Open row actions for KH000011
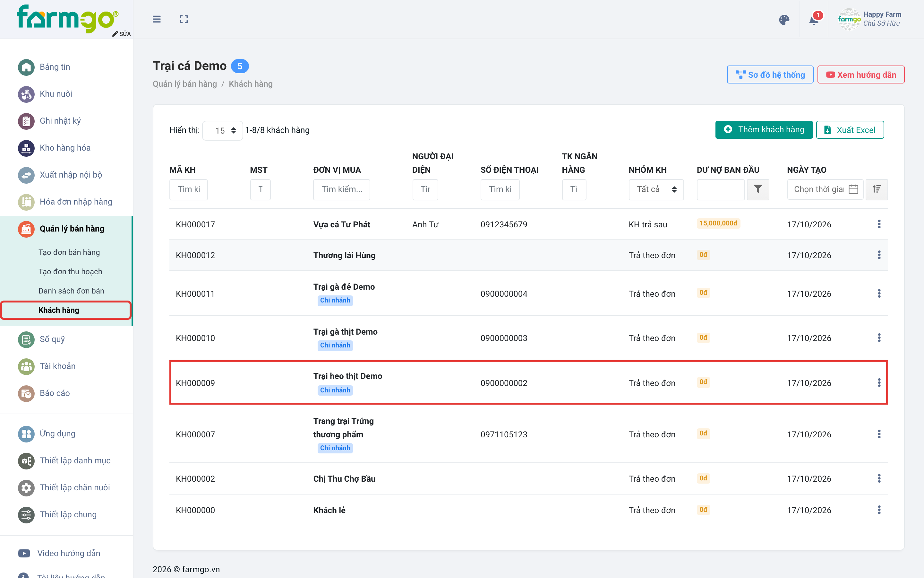 (x=879, y=293)
